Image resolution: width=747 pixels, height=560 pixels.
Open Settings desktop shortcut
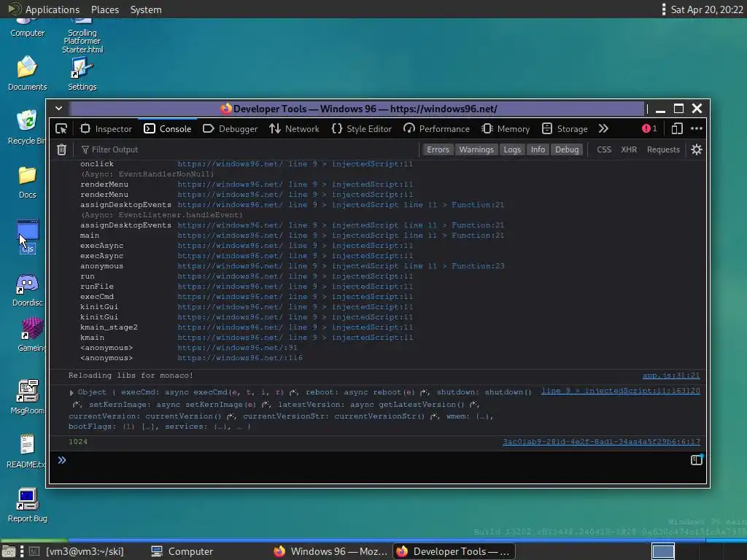tap(82, 74)
